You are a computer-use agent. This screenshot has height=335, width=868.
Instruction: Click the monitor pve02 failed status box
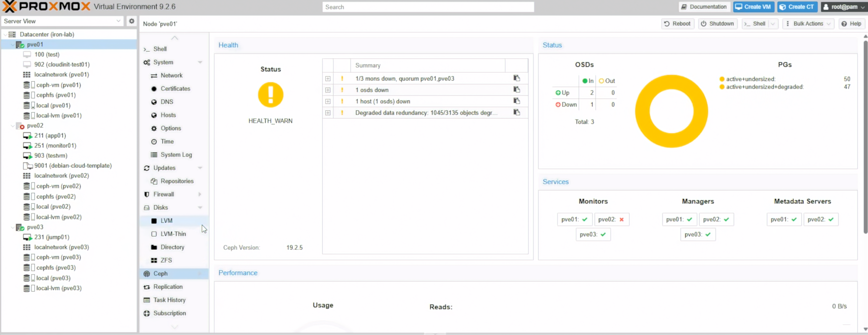point(612,219)
